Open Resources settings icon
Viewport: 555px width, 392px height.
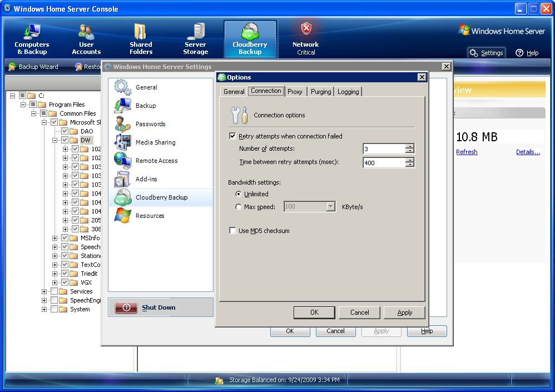pos(122,216)
